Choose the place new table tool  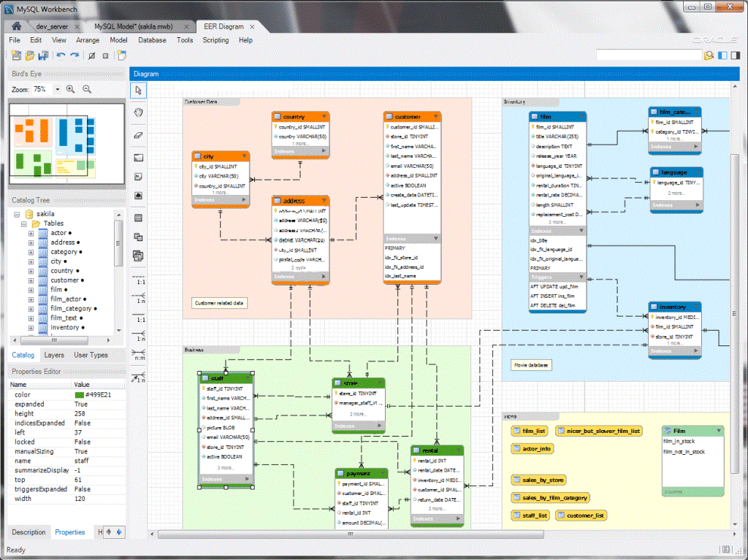tap(138, 217)
